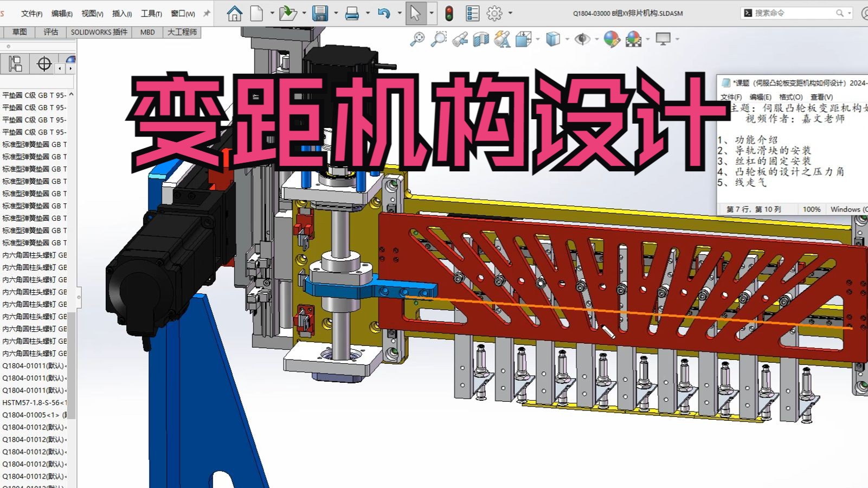Expand the search box dropdown arrow
The image size is (868, 488).
click(x=849, y=13)
